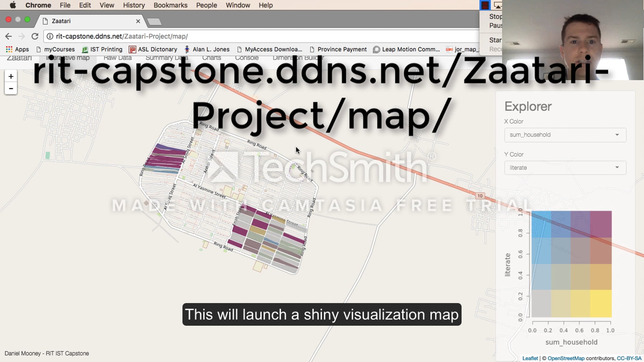Open the History menu
This screenshot has width=644, height=362.
pos(134,5)
